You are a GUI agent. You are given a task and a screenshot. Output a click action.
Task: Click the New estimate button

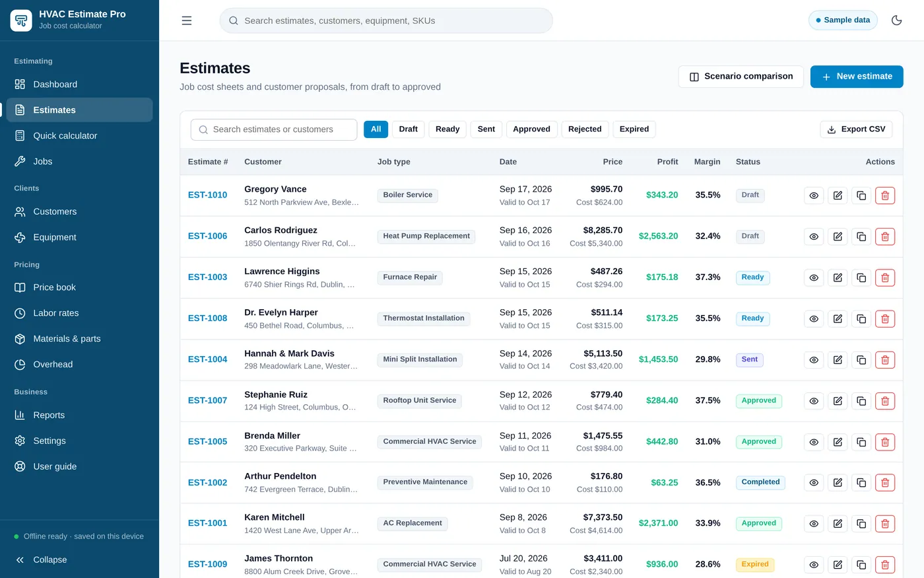pos(857,77)
